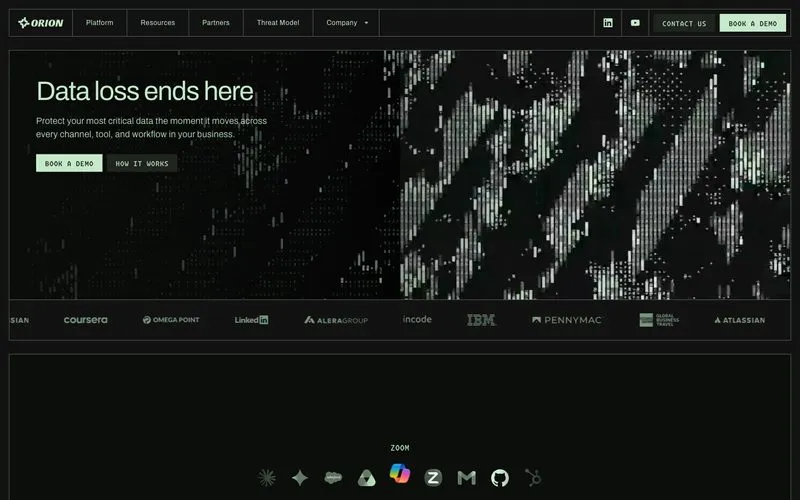Go to the Threat Model page
This screenshot has width=800, height=500.
click(x=278, y=23)
